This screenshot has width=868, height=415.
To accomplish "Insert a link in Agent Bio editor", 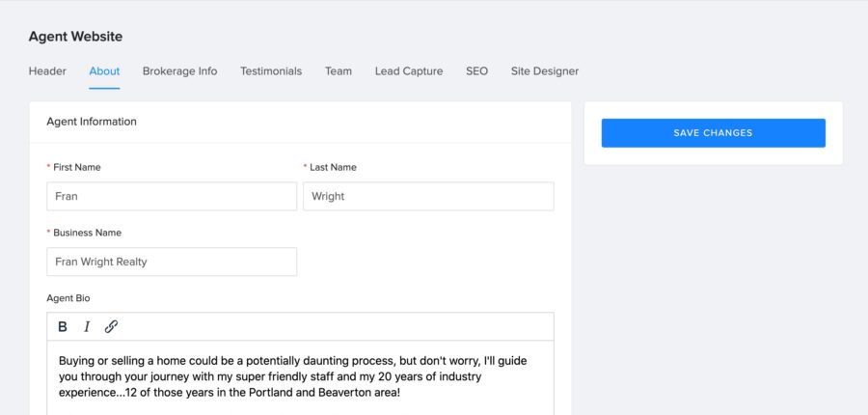I will [x=111, y=327].
